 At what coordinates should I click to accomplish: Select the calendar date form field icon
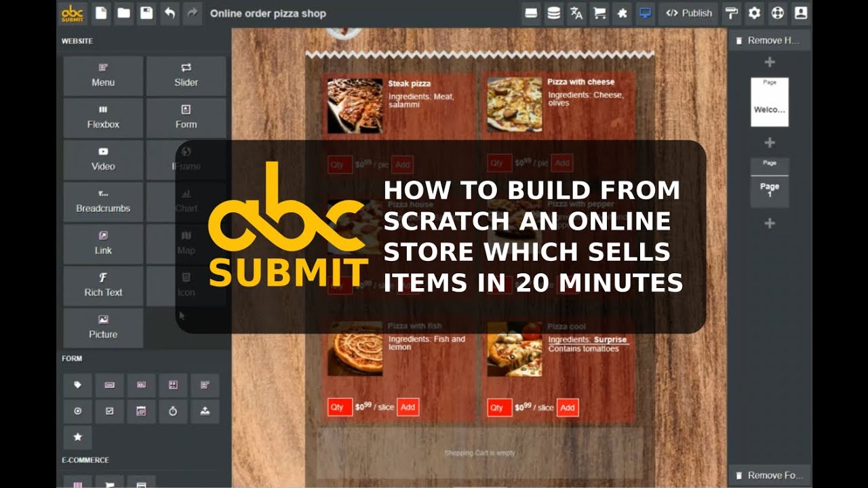pyautogui.click(x=141, y=411)
